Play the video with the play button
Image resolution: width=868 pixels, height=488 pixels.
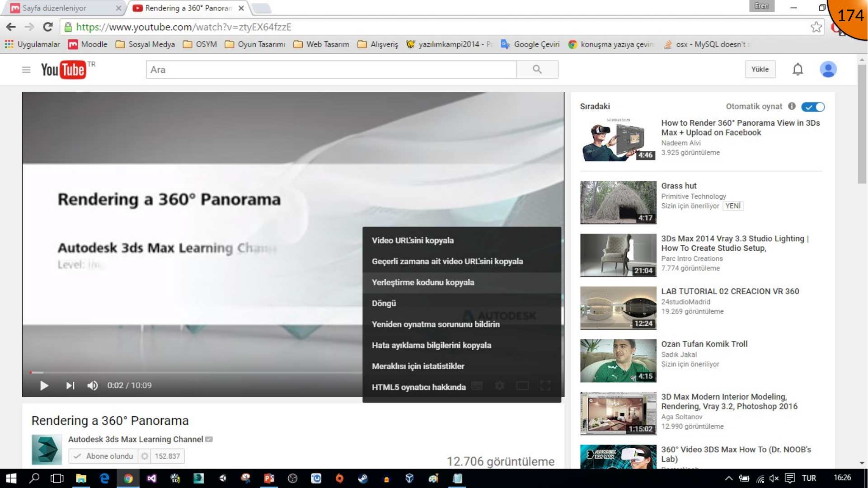[x=44, y=385]
